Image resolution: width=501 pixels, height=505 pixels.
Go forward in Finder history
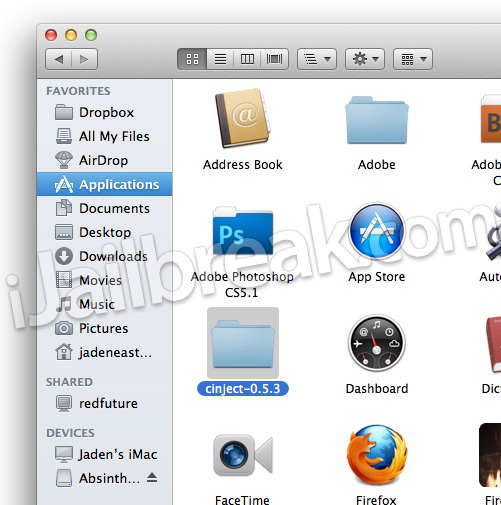pyautogui.click(x=84, y=59)
